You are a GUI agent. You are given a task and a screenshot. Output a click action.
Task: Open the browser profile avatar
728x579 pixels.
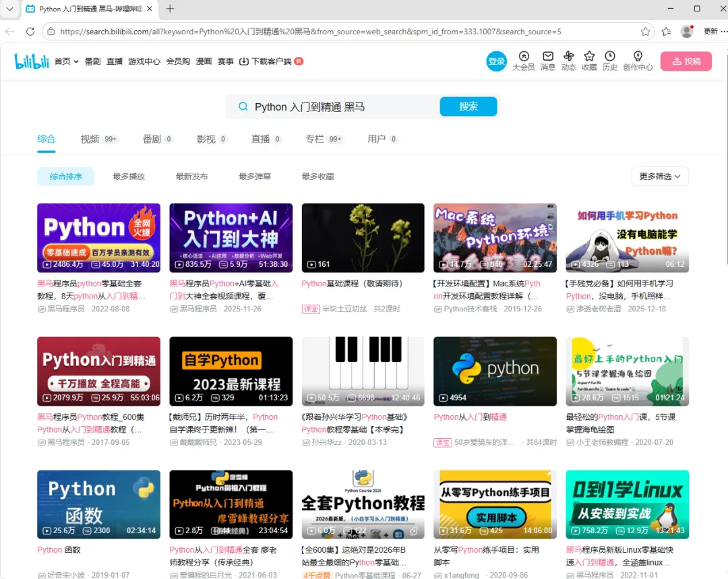[687, 32]
